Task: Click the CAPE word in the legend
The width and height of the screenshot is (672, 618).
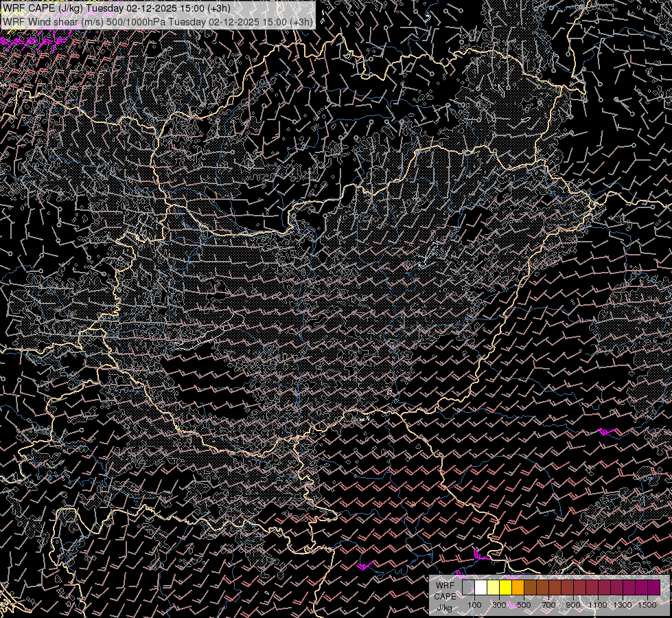Action: 445,597
